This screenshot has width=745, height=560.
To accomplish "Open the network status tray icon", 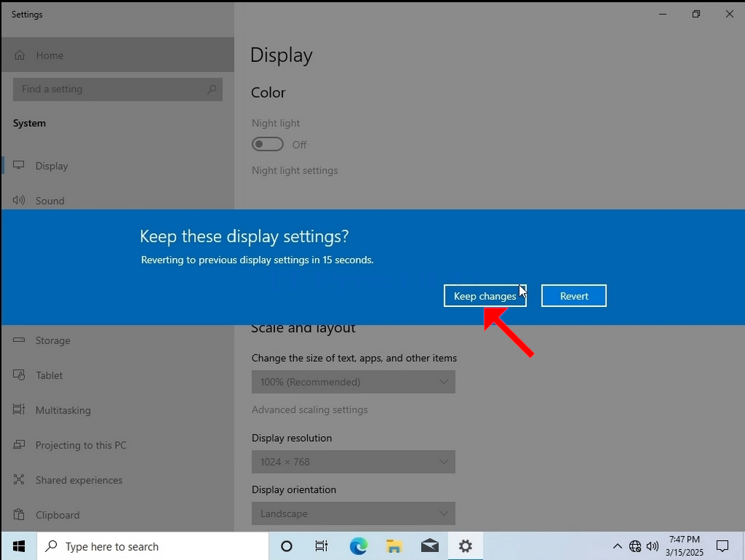I will [x=635, y=546].
